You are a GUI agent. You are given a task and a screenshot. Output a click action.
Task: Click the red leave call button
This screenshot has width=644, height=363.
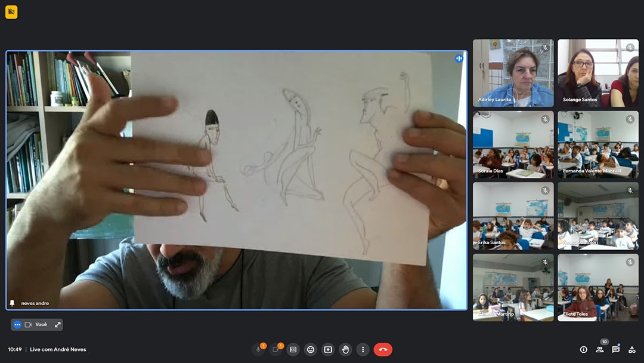coord(383,350)
